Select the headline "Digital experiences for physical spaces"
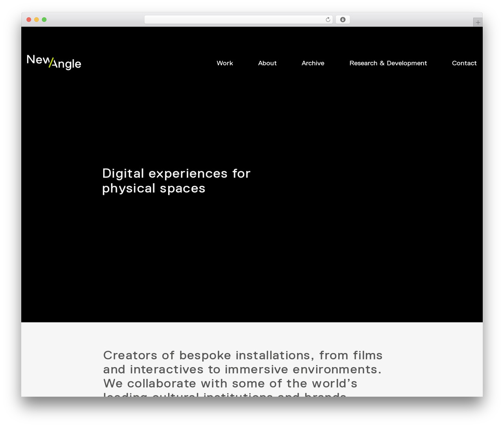 click(x=176, y=181)
